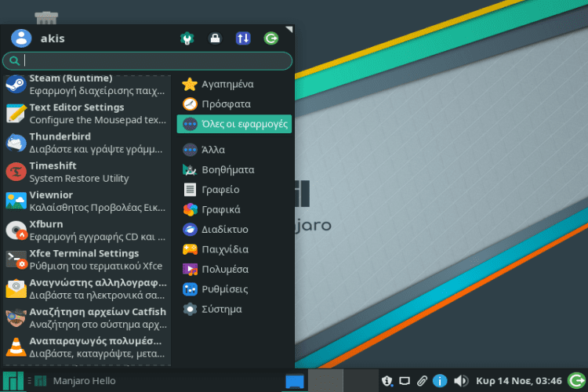Select the Σύστημα system category
This screenshot has width=588, height=392.
tap(234, 309)
